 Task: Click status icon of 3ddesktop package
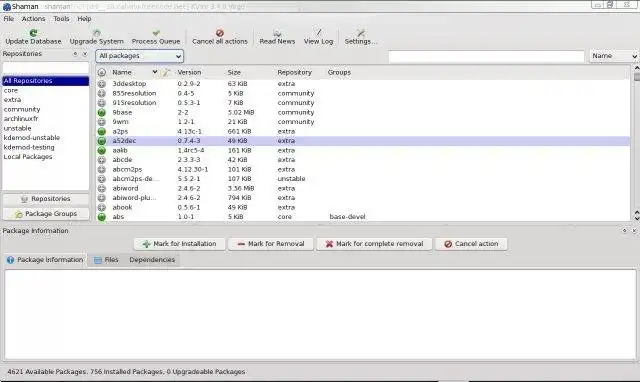pos(102,84)
